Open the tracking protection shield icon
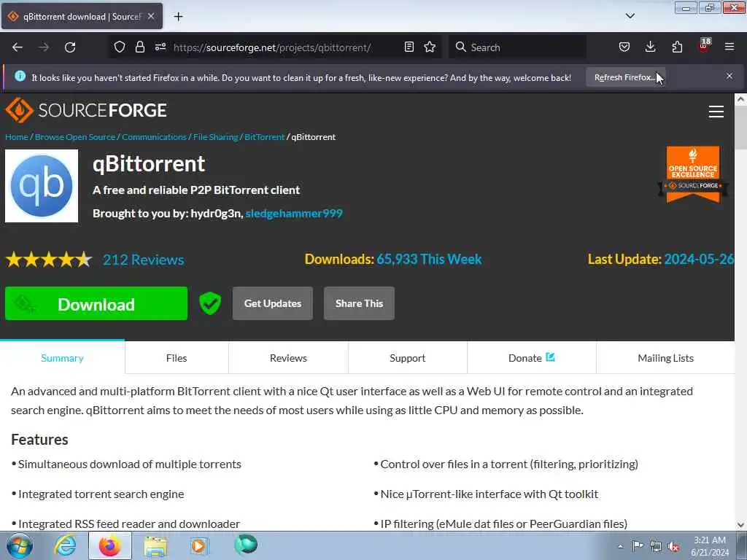Viewport: 747px width, 560px height. [x=120, y=47]
